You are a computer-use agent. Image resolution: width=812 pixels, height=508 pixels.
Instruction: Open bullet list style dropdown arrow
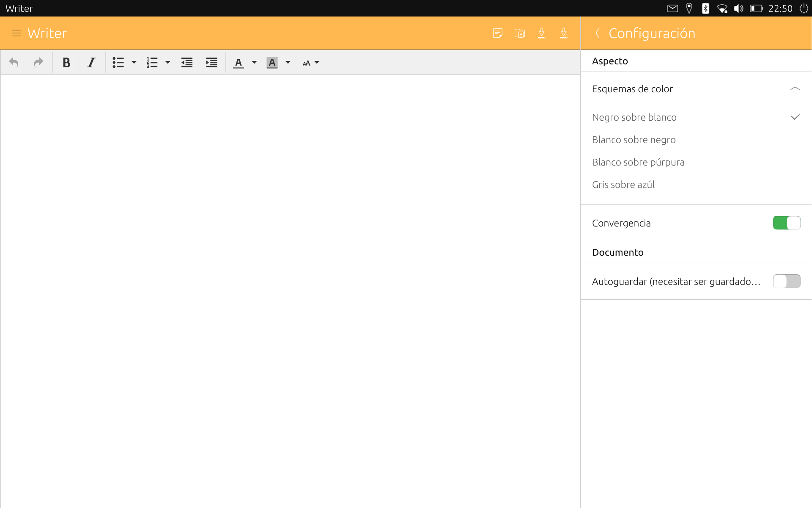pos(134,63)
